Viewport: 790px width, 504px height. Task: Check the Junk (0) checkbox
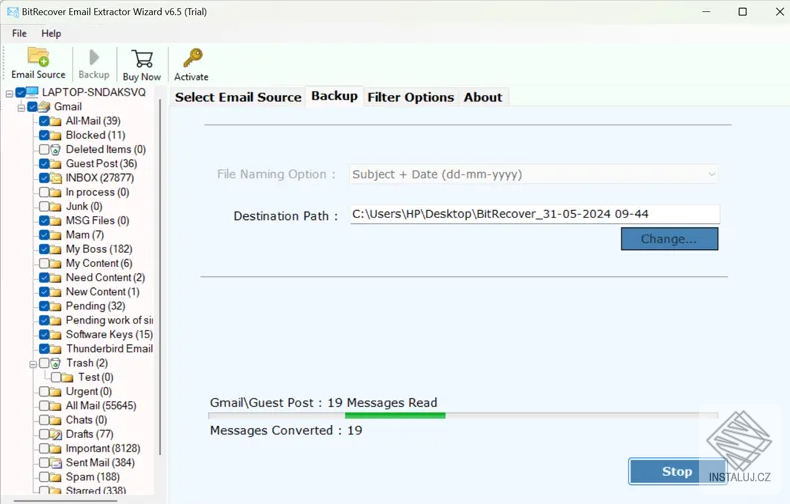coord(44,207)
